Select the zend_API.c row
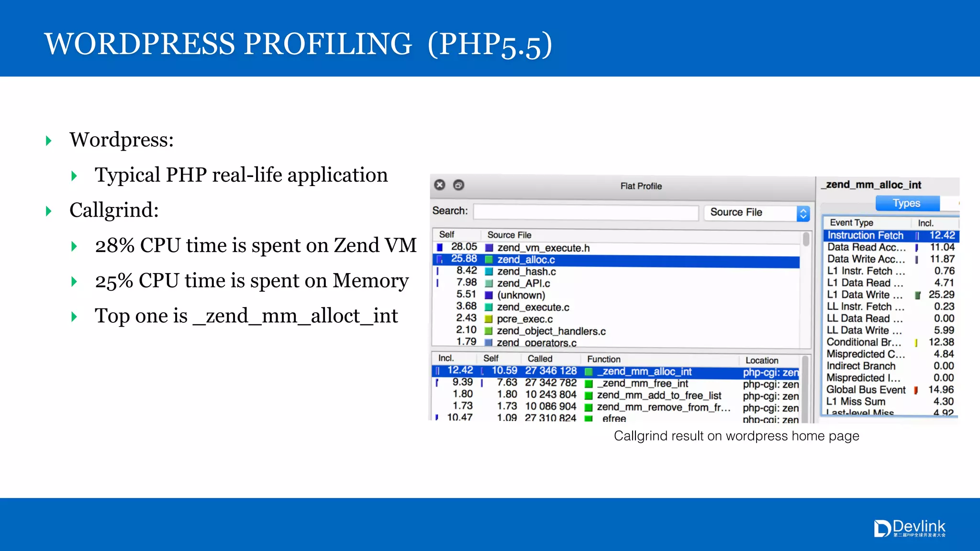Viewport: 980px width, 551px height. coord(616,283)
